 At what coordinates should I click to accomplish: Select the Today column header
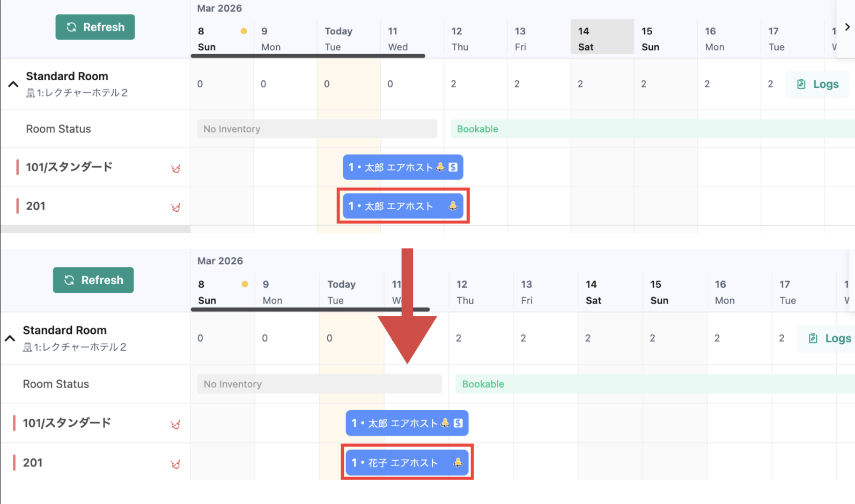pos(348,36)
